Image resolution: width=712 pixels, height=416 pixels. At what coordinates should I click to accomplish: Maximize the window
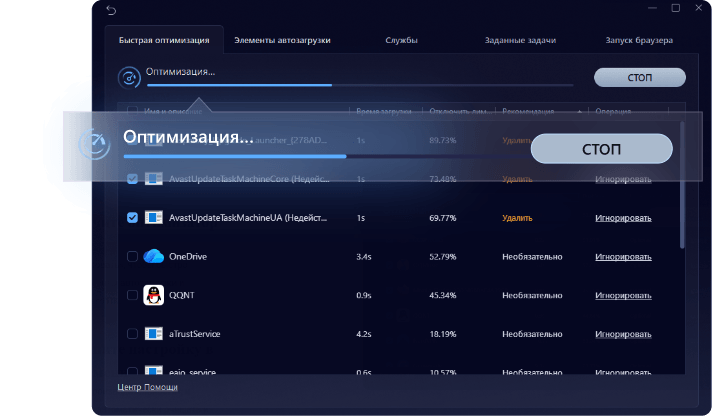click(x=676, y=8)
